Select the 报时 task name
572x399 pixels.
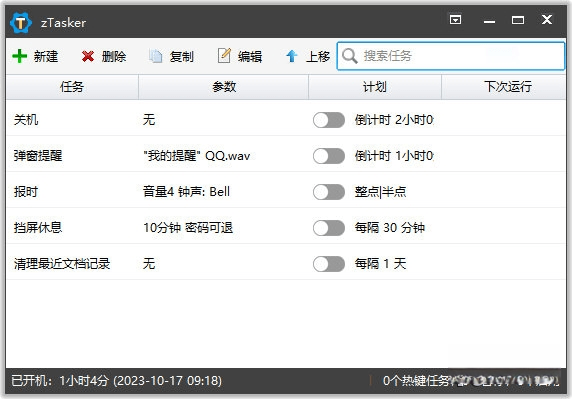pyautogui.click(x=26, y=191)
